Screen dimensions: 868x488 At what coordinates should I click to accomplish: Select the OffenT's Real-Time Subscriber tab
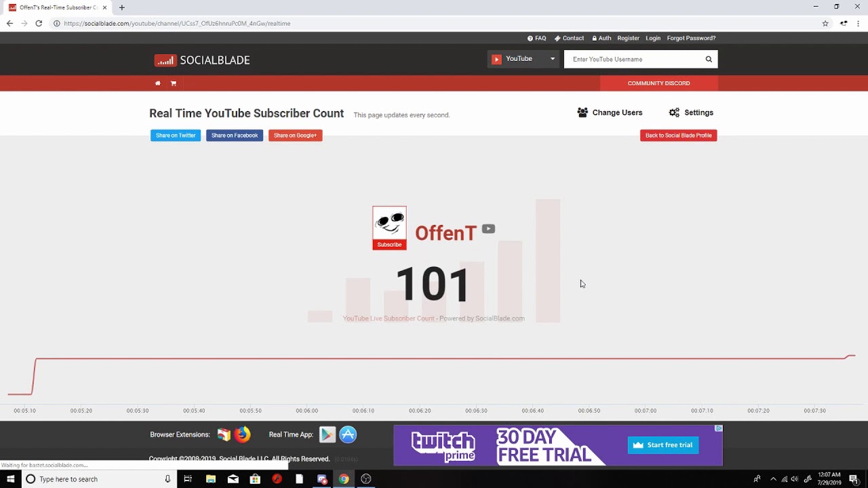[x=58, y=7]
